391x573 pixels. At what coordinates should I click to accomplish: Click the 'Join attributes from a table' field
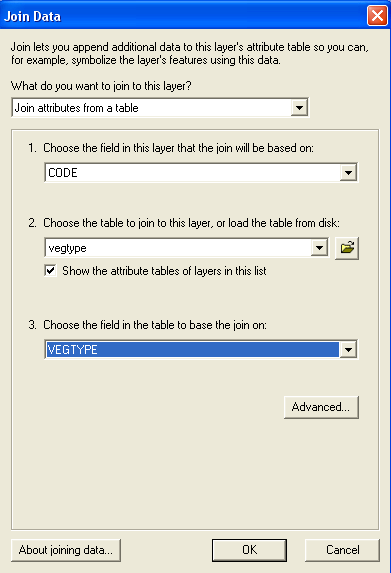[160, 108]
